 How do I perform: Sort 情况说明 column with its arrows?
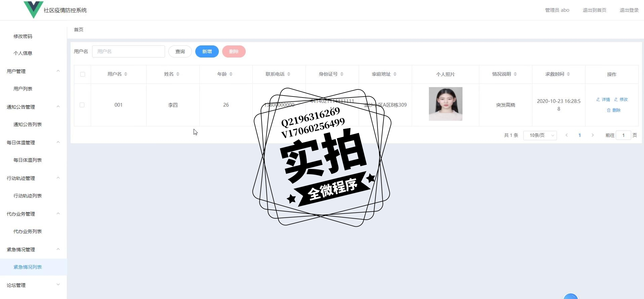[x=515, y=74]
